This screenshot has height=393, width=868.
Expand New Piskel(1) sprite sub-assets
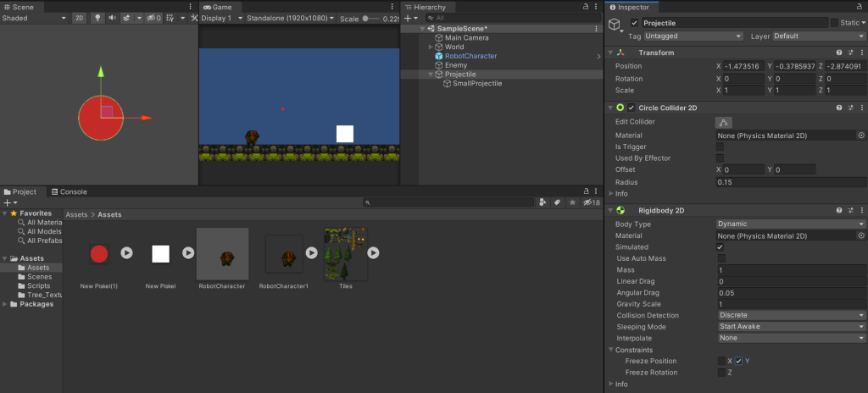pyautogui.click(x=126, y=252)
